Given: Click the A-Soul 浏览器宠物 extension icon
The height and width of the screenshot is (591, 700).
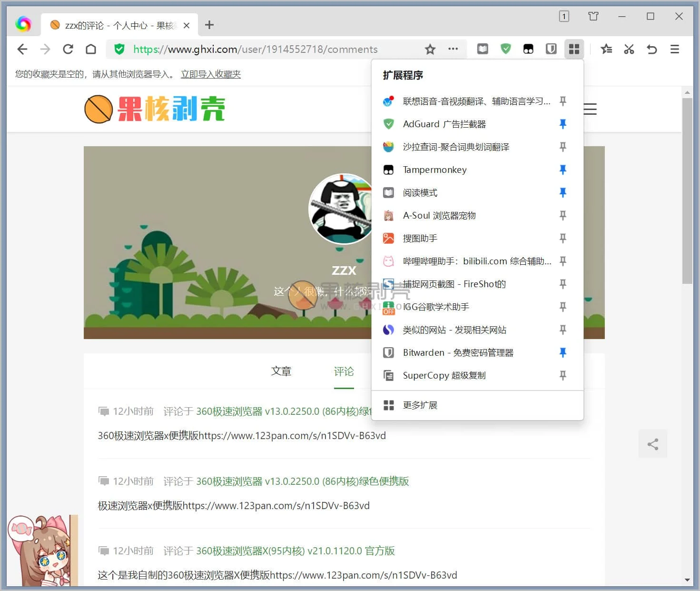Looking at the screenshot, I should pyautogui.click(x=389, y=216).
